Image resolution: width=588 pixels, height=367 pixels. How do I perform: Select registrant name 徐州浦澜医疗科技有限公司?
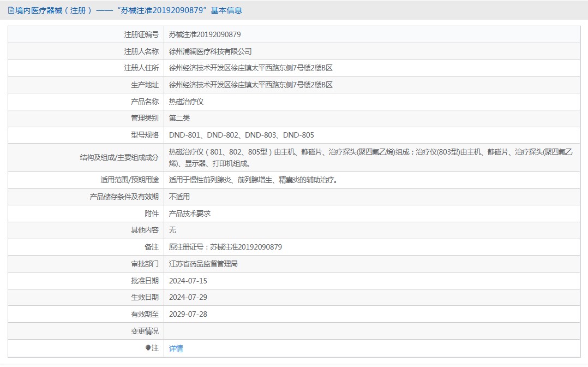210,51
